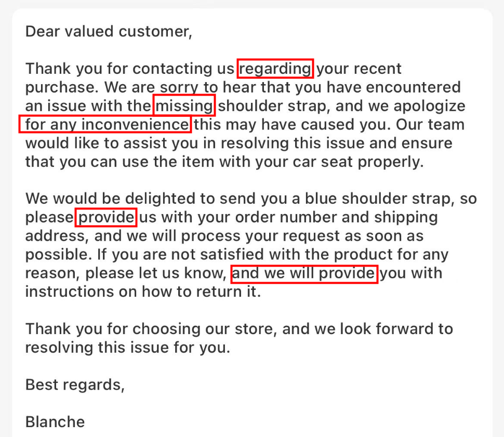Click the highlighted word 'regarding'
504x437 pixels.
click(275, 69)
